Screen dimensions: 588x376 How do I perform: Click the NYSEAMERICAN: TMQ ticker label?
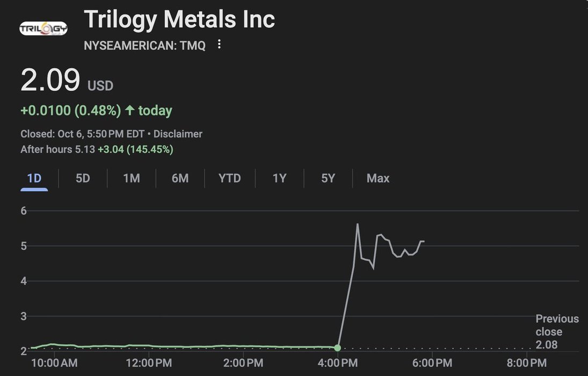coord(144,46)
